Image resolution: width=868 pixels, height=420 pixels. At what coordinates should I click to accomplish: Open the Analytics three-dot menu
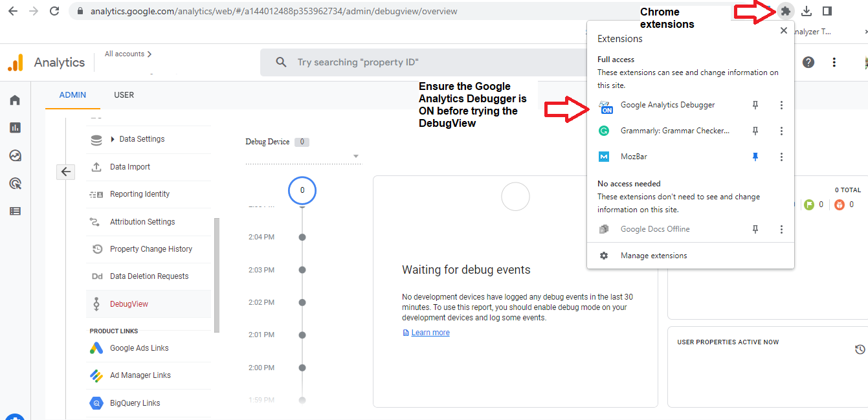click(834, 62)
